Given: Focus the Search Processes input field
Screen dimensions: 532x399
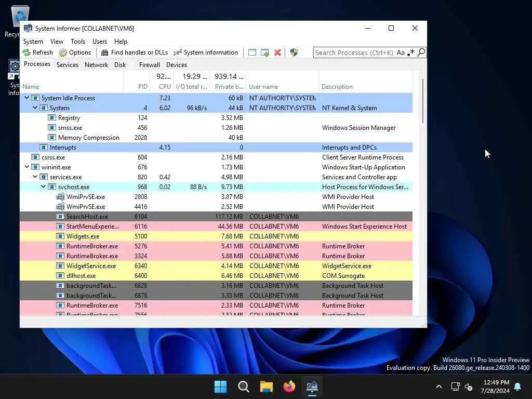Looking at the screenshot, I should [x=354, y=52].
